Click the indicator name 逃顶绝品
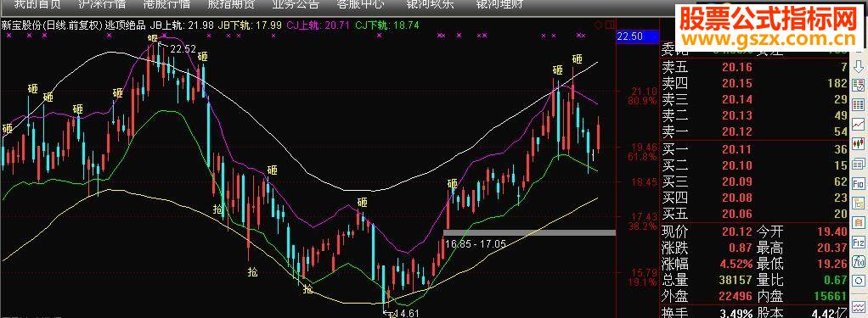 (126, 25)
